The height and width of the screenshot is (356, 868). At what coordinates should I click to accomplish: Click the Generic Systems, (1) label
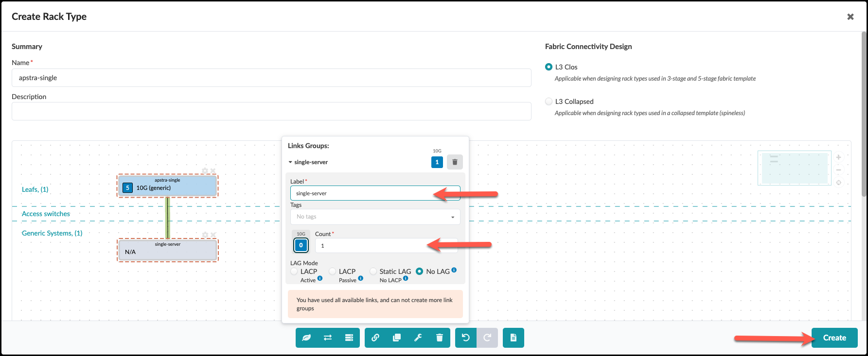[52, 233]
